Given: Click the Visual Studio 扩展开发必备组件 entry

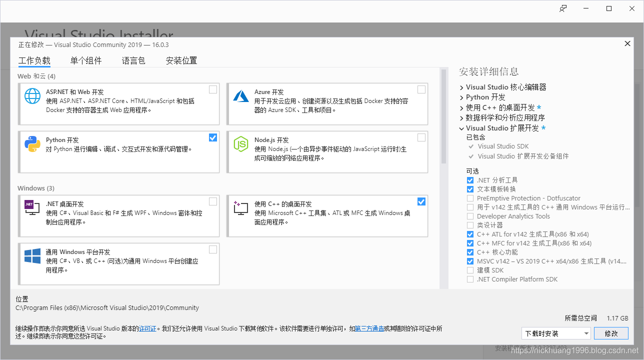Looking at the screenshot, I should (523, 156).
